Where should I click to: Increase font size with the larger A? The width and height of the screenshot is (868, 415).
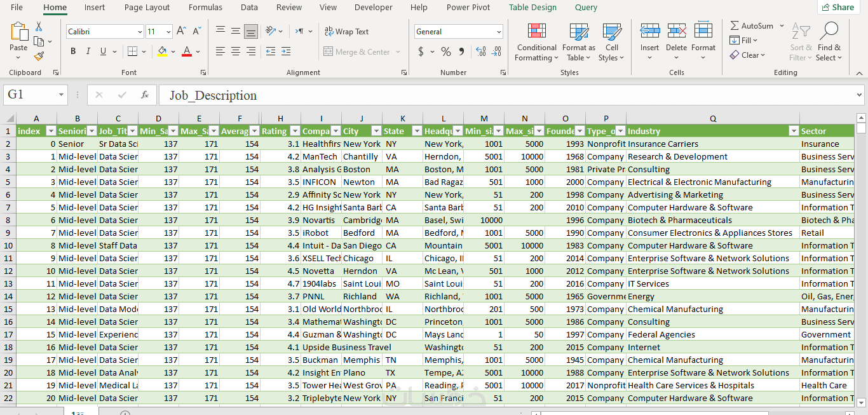[x=182, y=31]
